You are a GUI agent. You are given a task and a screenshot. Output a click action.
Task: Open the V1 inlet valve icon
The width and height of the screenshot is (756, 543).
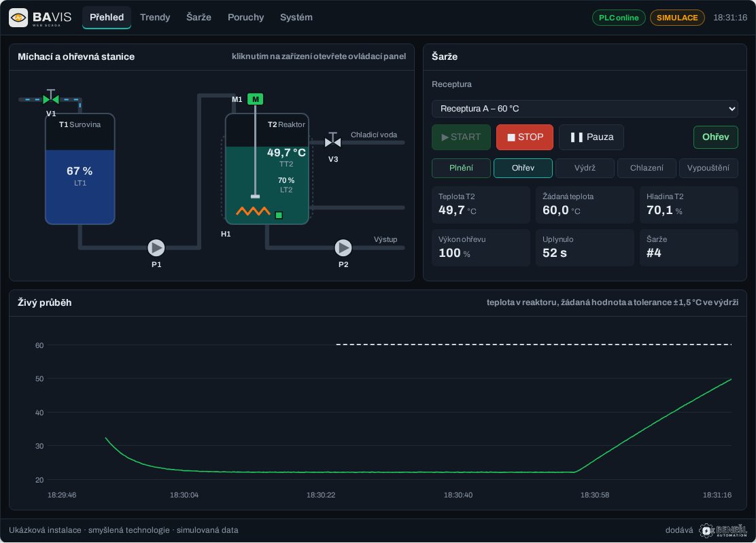point(50,98)
